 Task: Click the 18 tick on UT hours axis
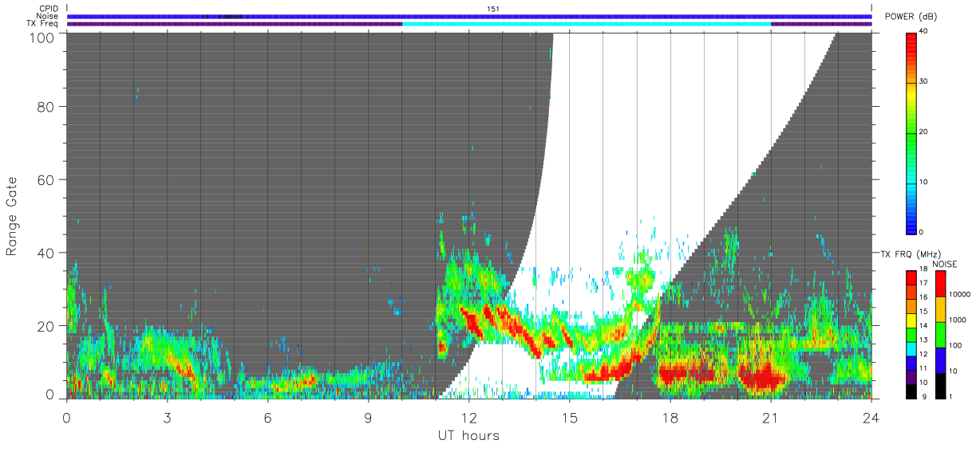[x=670, y=417]
